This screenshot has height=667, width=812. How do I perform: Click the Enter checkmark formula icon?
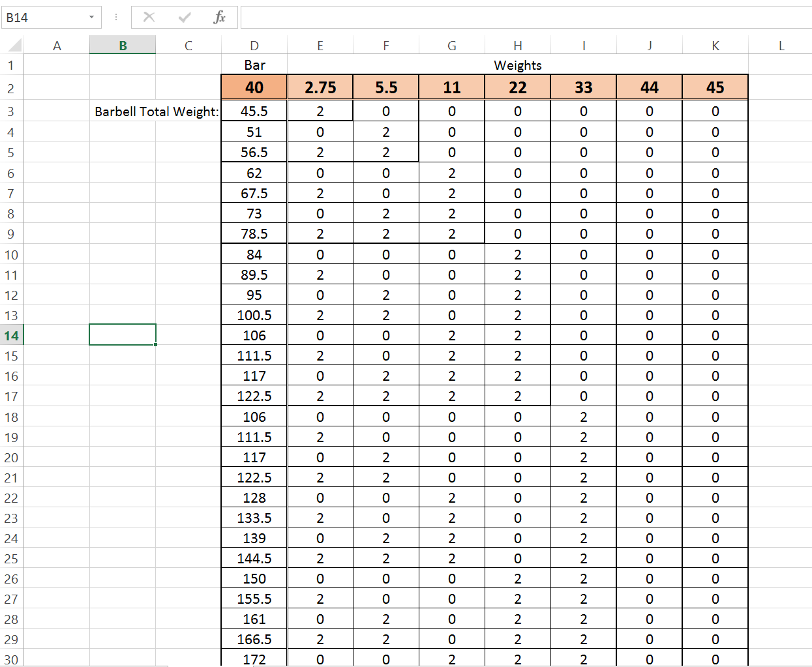185,18
